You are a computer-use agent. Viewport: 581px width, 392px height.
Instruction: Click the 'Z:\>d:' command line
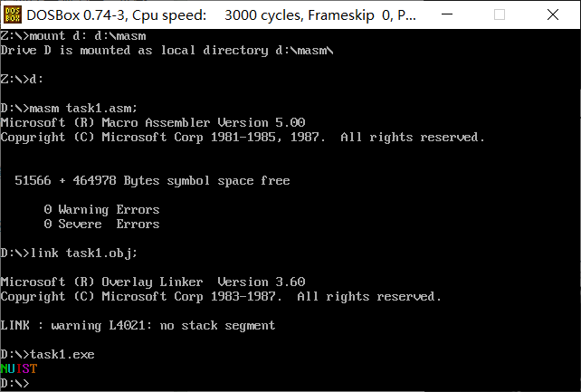(22, 80)
